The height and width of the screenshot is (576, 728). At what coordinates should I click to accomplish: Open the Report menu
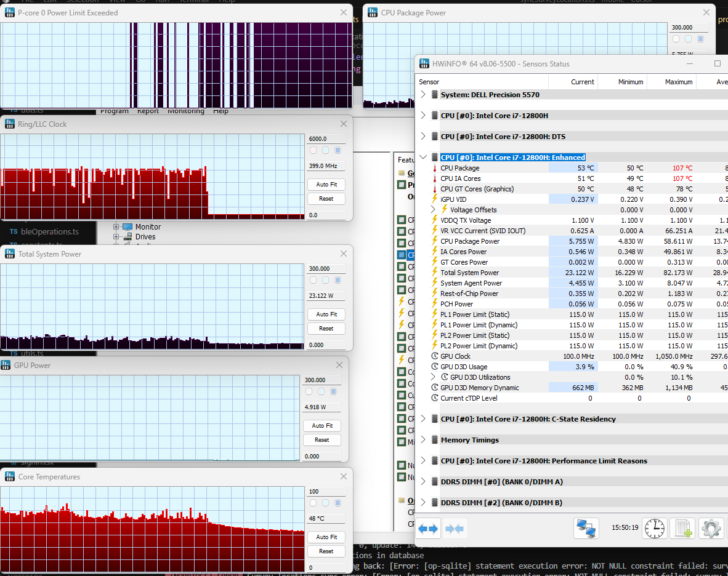coord(148,111)
